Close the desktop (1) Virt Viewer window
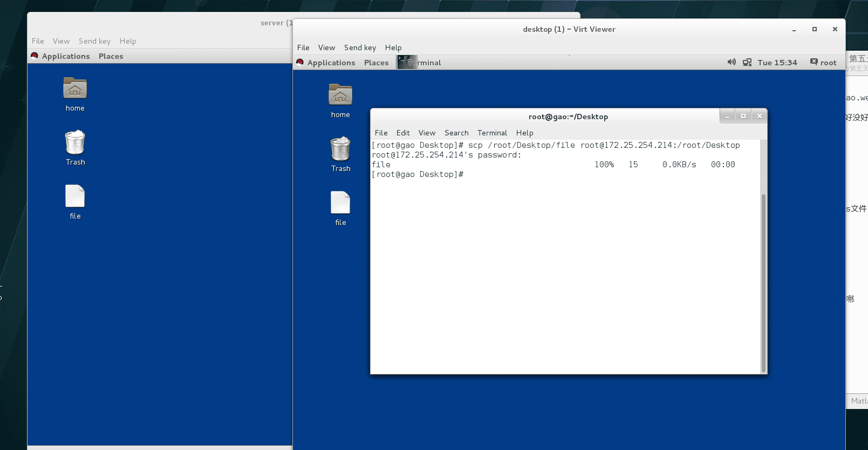The image size is (868, 450). click(835, 29)
